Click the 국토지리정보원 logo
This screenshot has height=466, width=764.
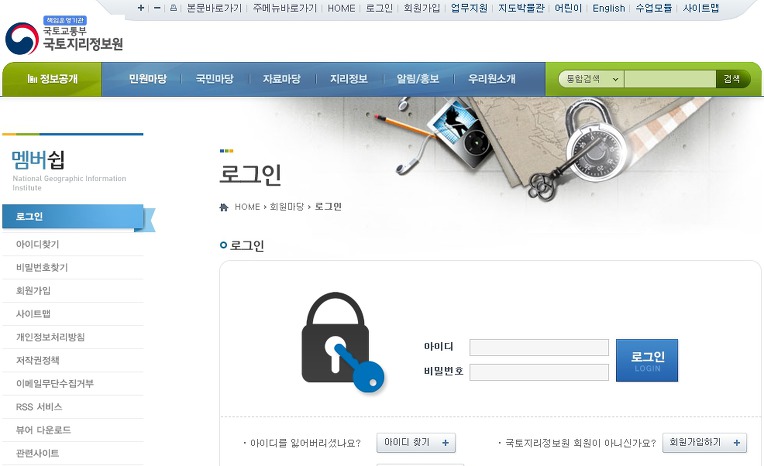click(64, 37)
